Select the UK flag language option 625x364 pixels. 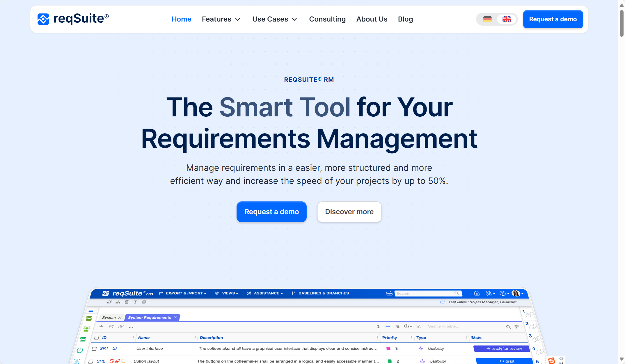(x=507, y=19)
